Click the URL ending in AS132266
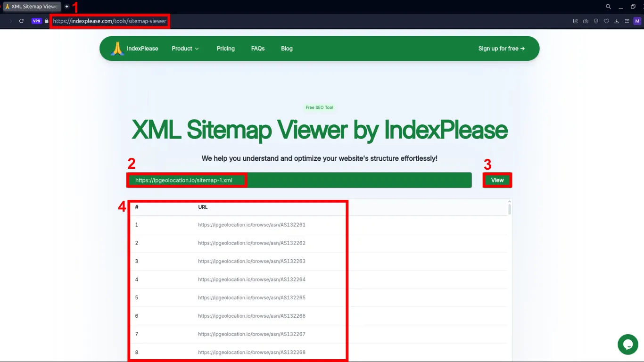The image size is (644, 362). tap(252, 316)
